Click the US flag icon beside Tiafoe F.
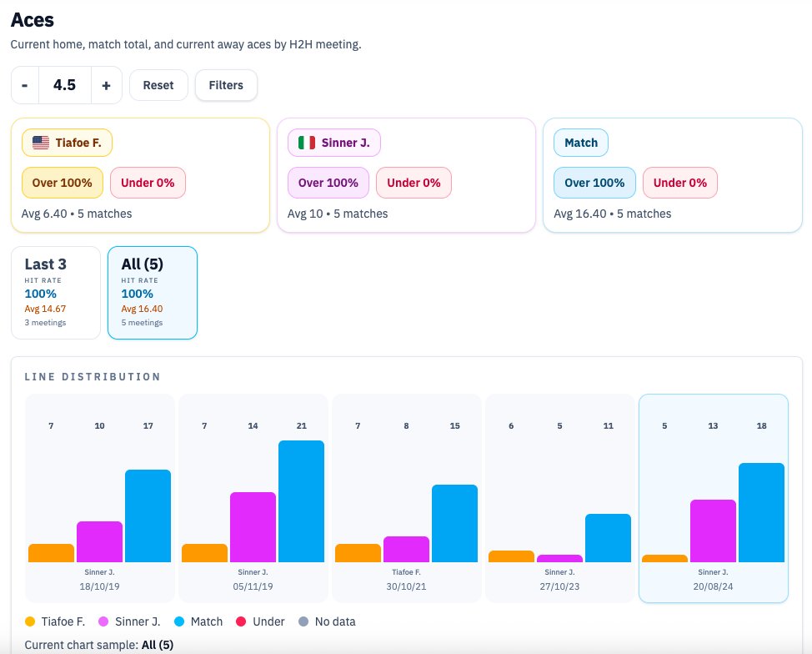The height and width of the screenshot is (654, 812). point(39,142)
